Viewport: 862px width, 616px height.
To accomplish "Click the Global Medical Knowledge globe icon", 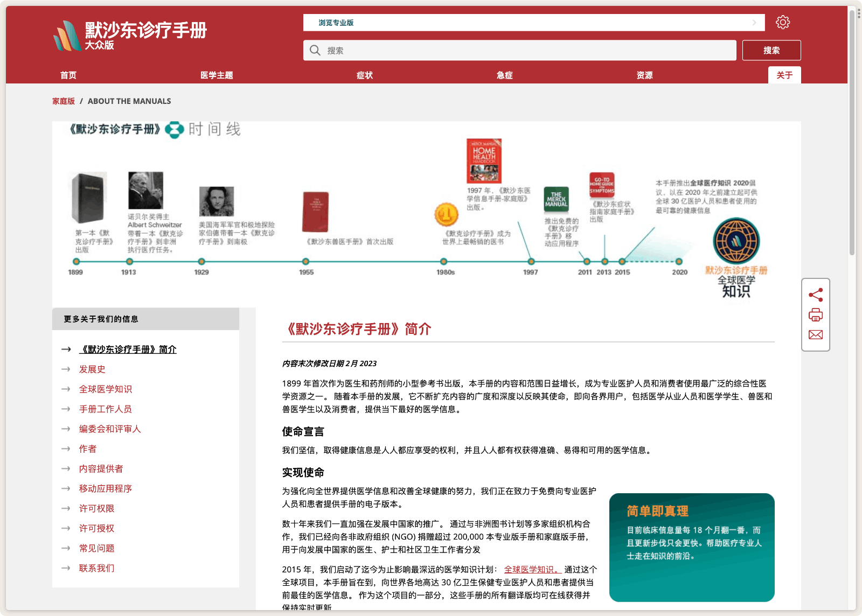I will [736, 241].
